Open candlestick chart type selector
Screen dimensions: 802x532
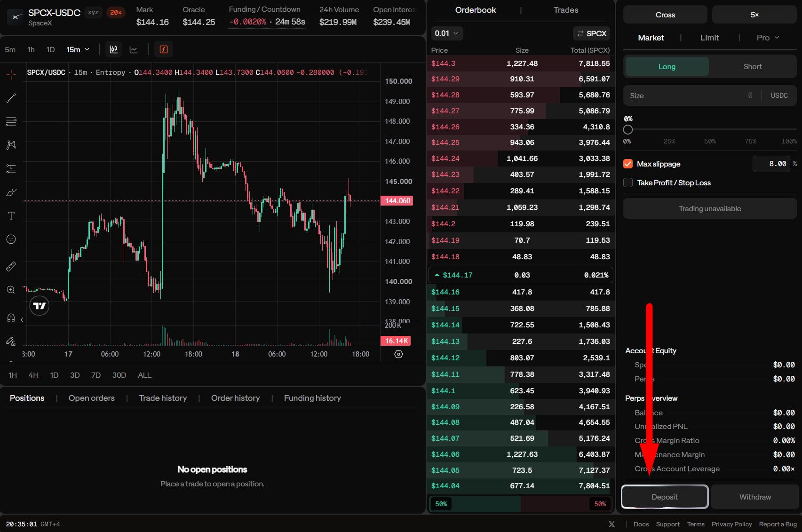[x=113, y=49]
